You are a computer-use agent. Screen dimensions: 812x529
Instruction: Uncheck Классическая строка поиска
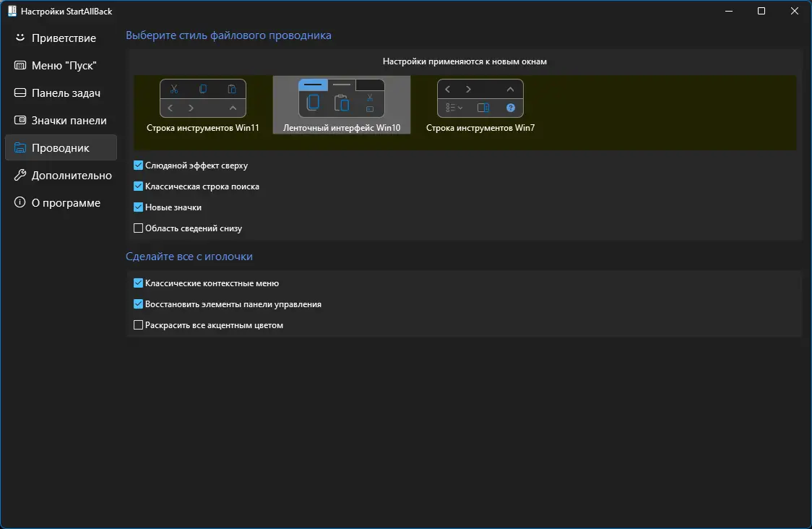[x=138, y=186]
